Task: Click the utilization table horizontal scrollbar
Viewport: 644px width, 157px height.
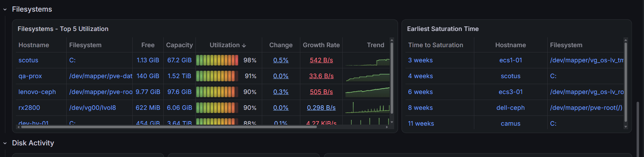Action: click(169, 127)
